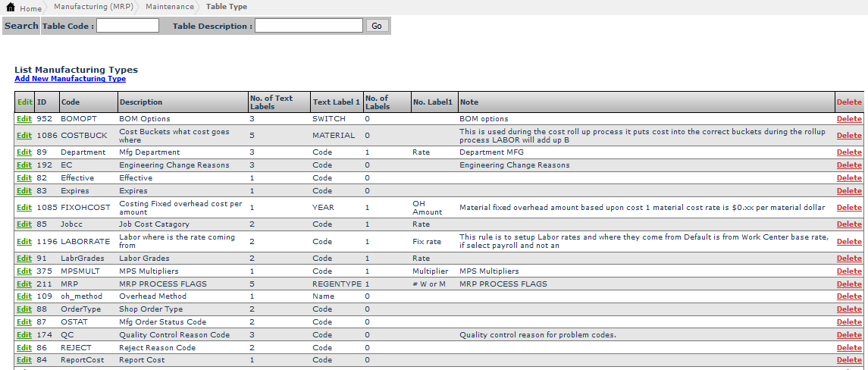Screen dimensions: 868x370
Task: Delete the EC Engineering Change row
Action: coord(849,165)
